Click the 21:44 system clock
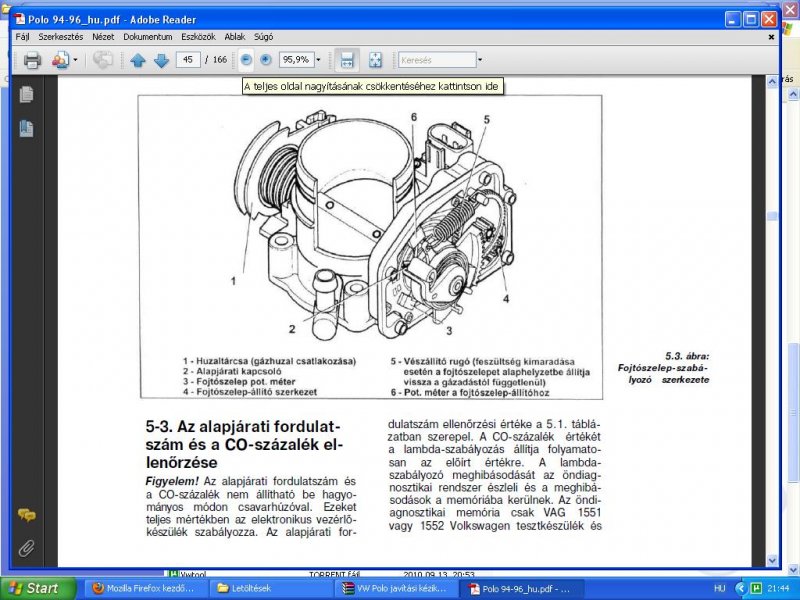Viewport: 800px width, 600px height. tap(778, 588)
